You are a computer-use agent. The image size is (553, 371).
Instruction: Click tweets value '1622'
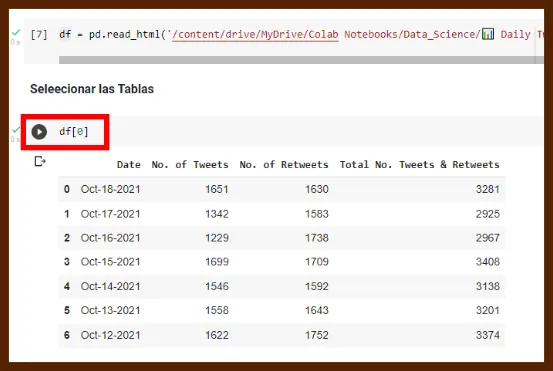coord(217,335)
